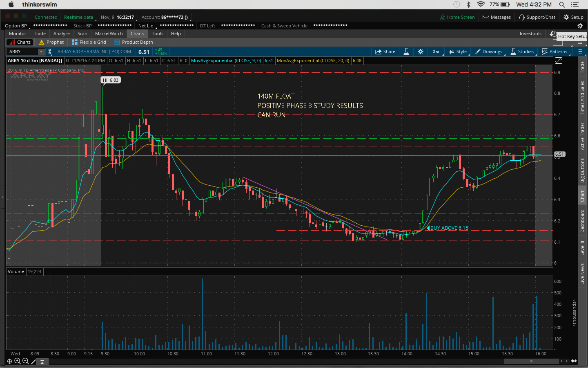Viewport: 588px width, 368px height.
Task: Open Support/Chat
Action: click(x=537, y=17)
